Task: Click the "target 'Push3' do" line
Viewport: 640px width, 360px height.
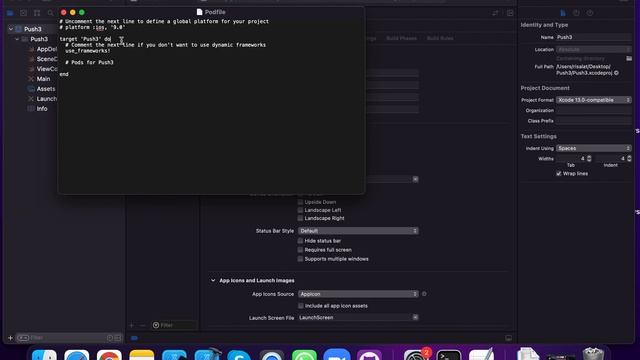Action: 85,39
